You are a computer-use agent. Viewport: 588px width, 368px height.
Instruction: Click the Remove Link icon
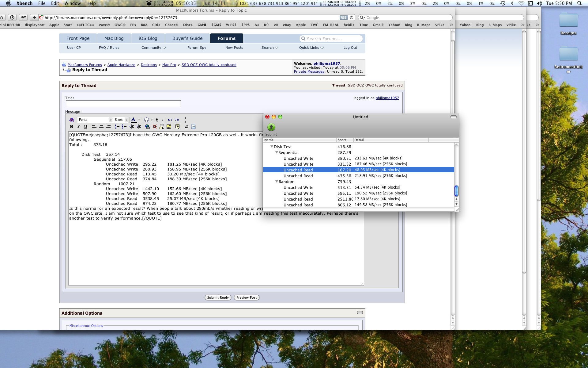tap(155, 127)
